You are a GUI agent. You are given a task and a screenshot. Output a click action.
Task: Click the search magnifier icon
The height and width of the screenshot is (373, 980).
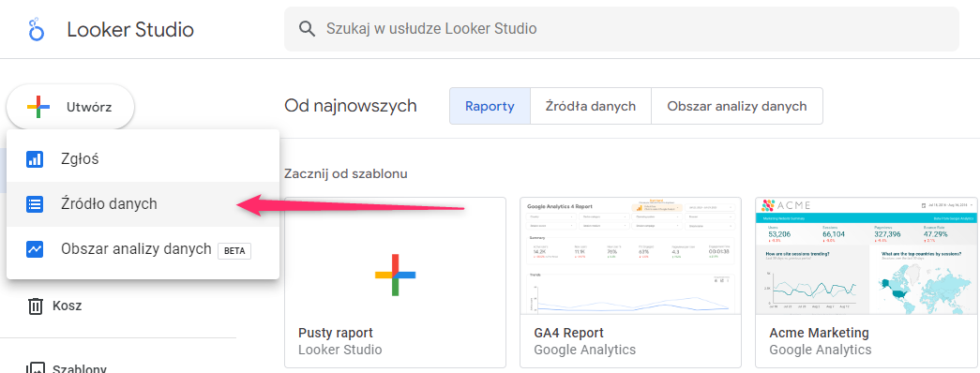[307, 29]
